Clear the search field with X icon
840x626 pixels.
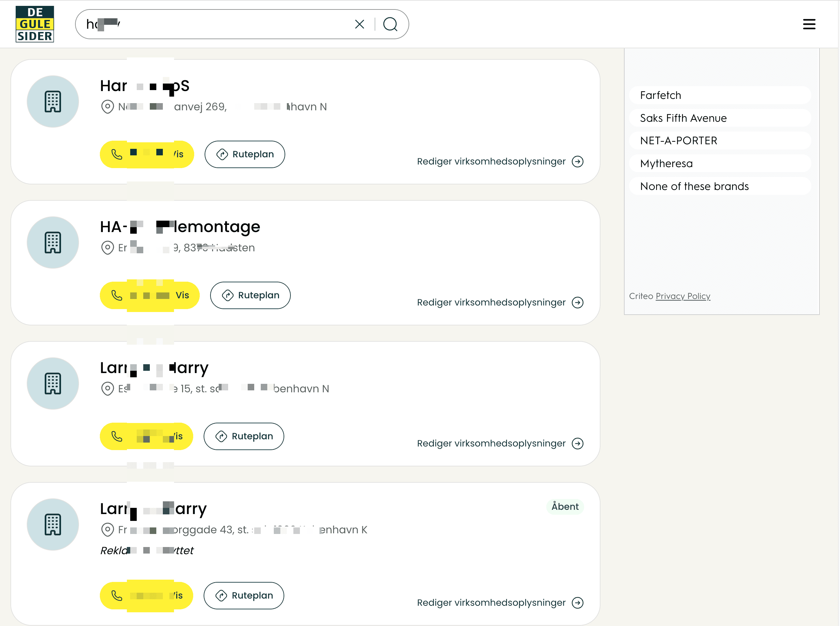coord(359,24)
